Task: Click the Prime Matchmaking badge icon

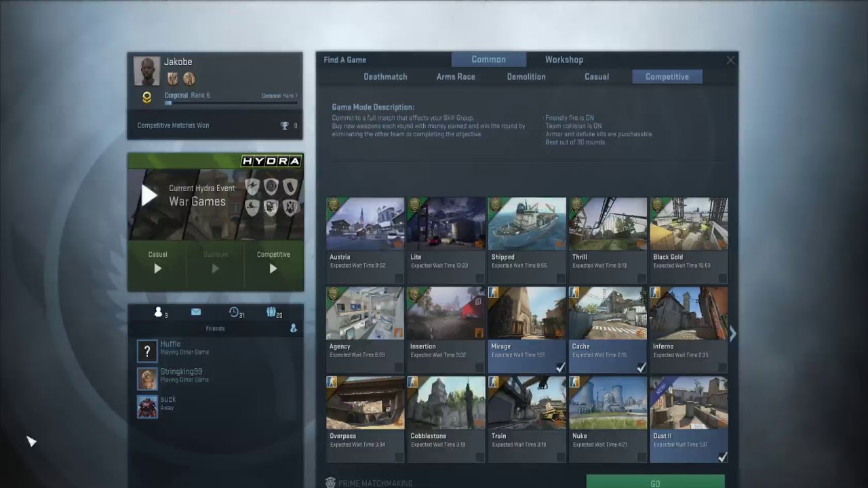Action: point(330,483)
